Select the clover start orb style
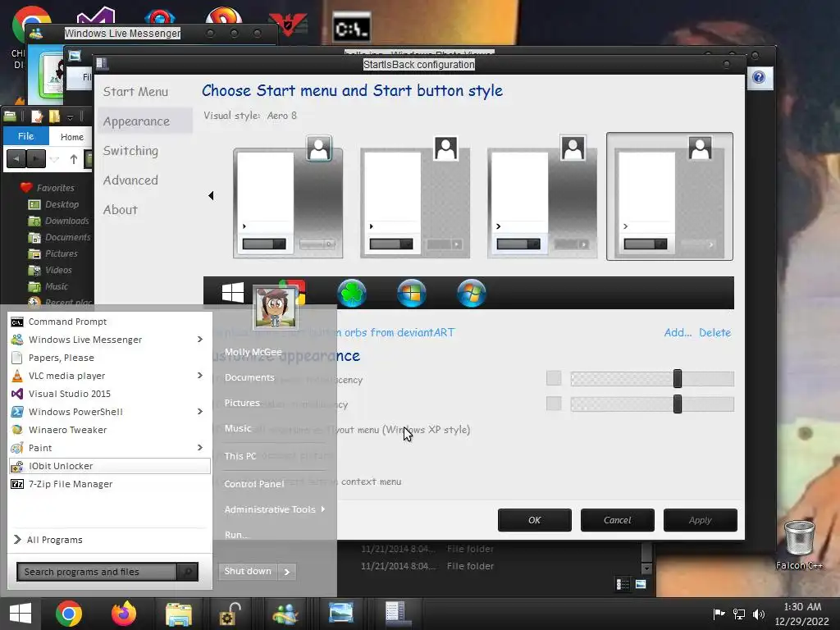840x630 pixels. [351, 293]
